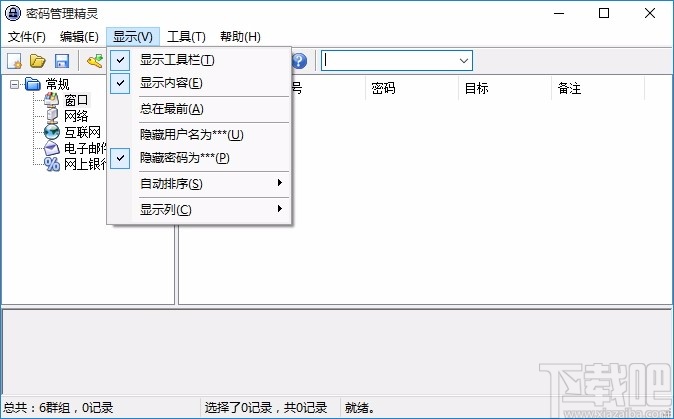Uncheck 显示工具栏(T) option

click(199, 60)
